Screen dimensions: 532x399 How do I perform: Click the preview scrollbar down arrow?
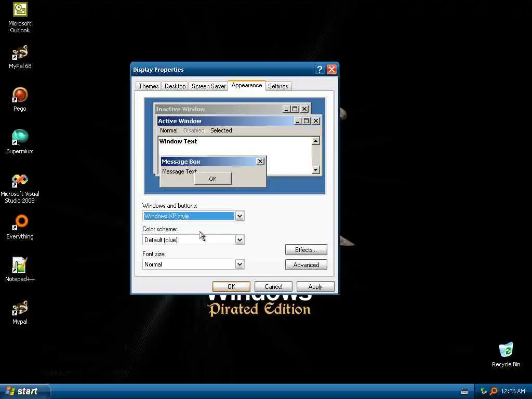pyautogui.click(x=315, y=170)
